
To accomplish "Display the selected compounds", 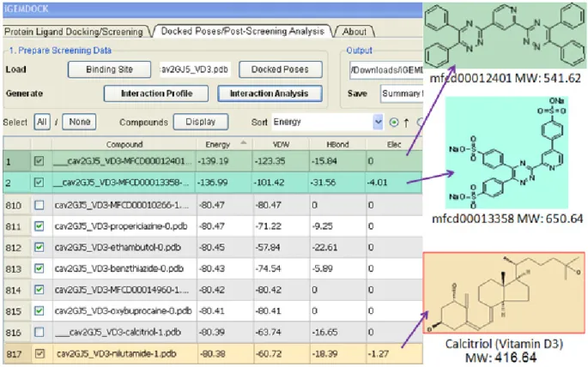I will (201, 122).
